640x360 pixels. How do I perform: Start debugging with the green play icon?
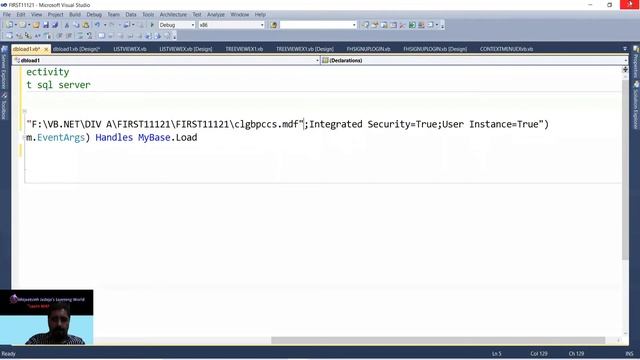click(152, 25)
